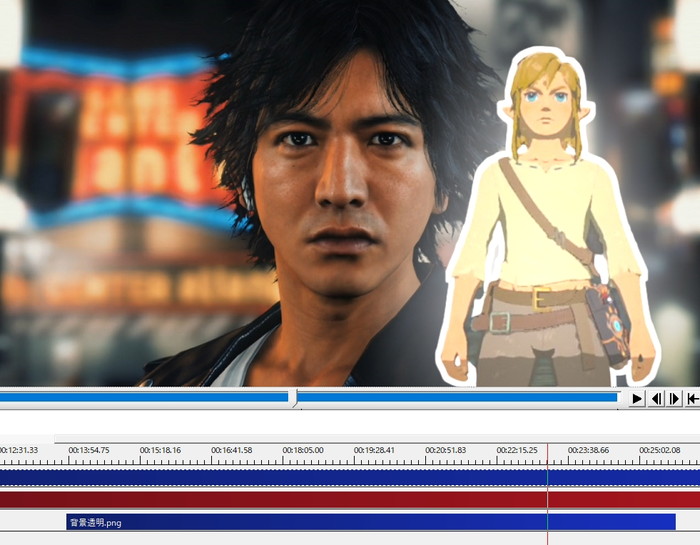Click the horizontal scrollbar above the ruler
The width and height of the screenshot is (700, 545).
[x=377, y=439]
